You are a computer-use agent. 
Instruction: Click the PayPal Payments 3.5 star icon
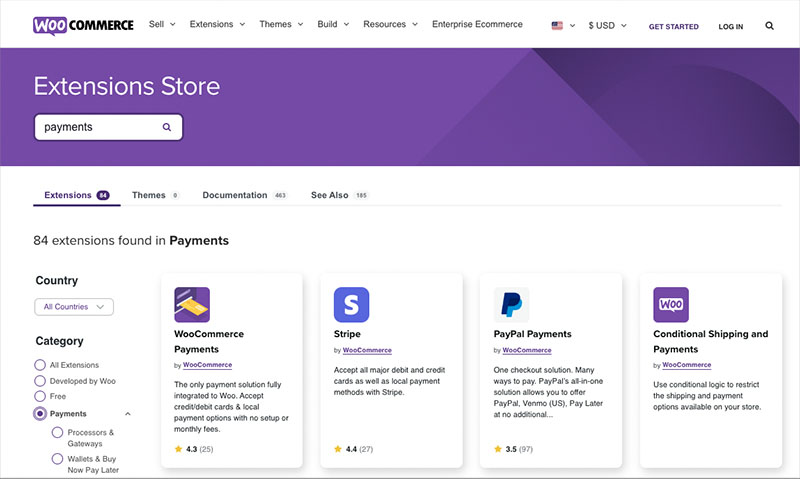coord(498,449)
